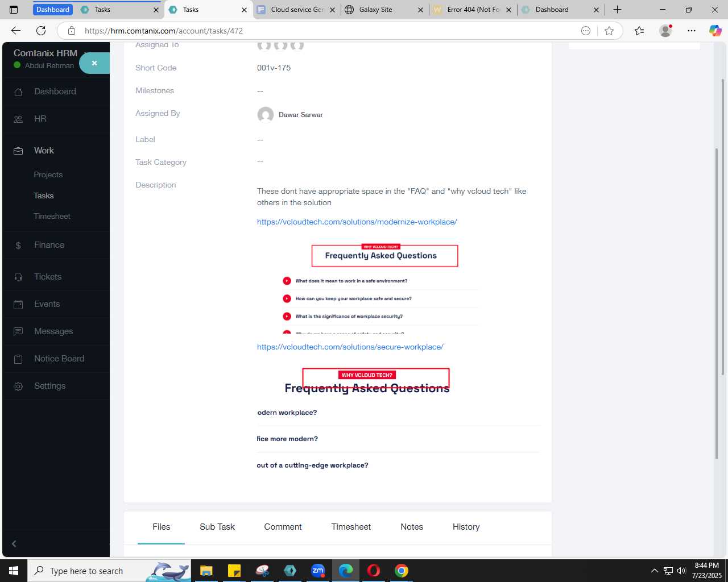Click the Settings gear icon
The width and height of the screenshot is (728, 582).
coord(18,386)
